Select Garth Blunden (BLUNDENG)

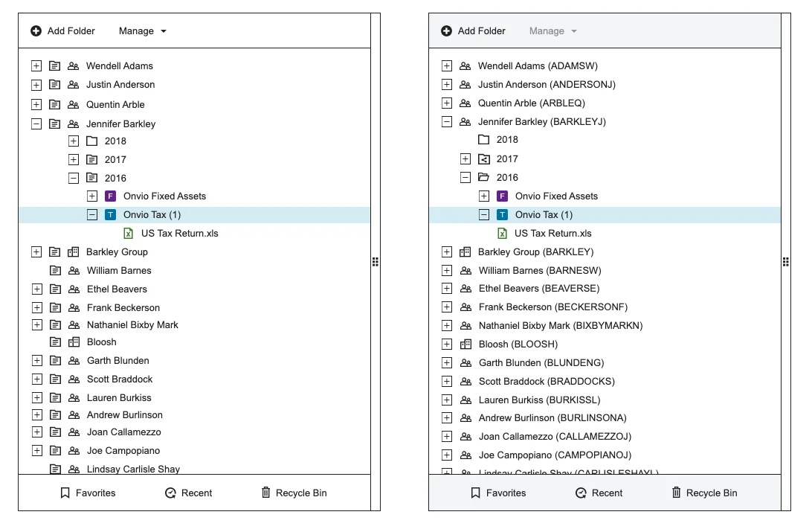pos(541,362)
